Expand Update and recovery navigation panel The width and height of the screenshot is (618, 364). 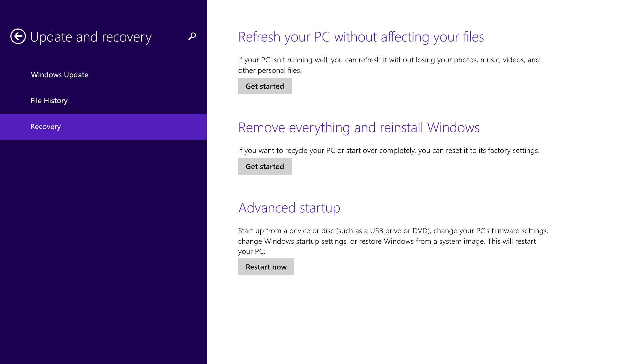pyautogui.click(x=92, y=37)
